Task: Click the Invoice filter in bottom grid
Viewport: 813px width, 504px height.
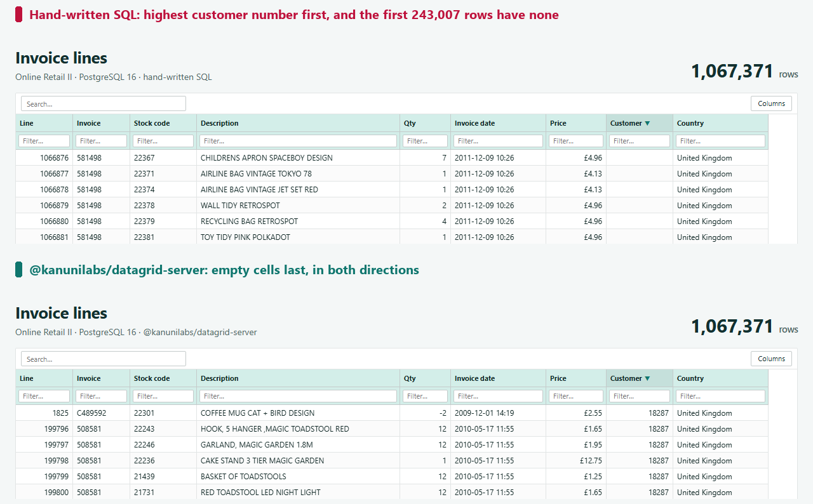Action: coord(102,396)
